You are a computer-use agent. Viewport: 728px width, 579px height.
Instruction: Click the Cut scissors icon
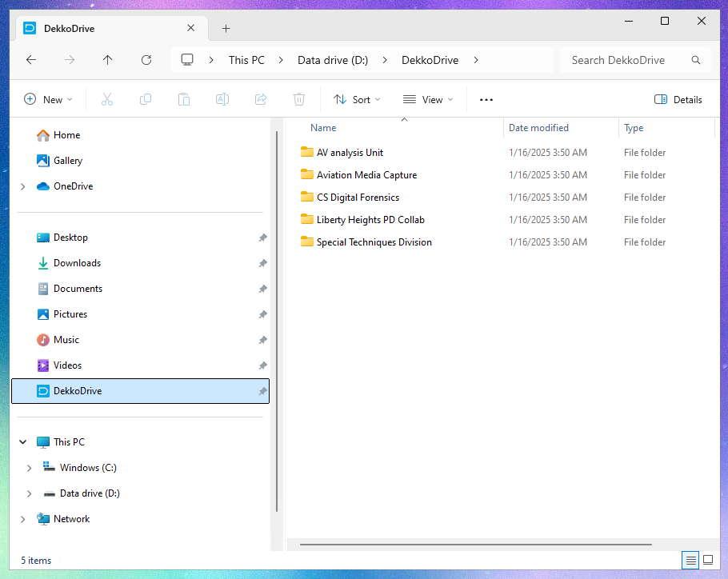click(x=107, y=99)
